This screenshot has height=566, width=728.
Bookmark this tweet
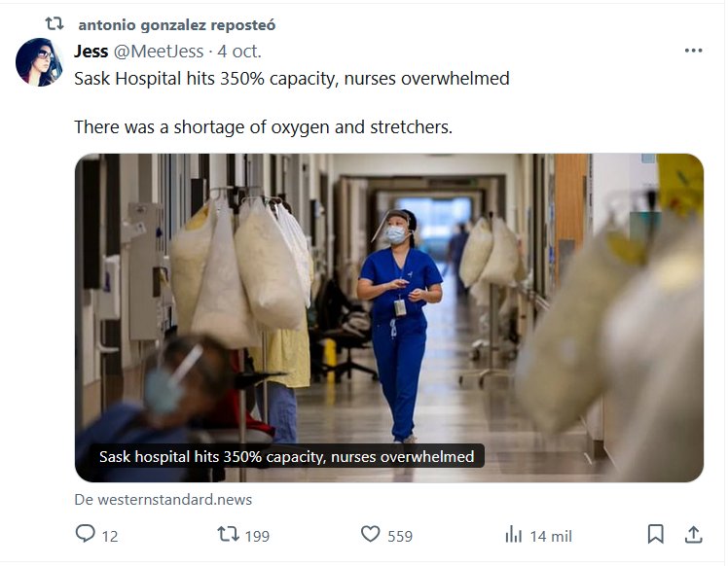click(x=656, y=534)
